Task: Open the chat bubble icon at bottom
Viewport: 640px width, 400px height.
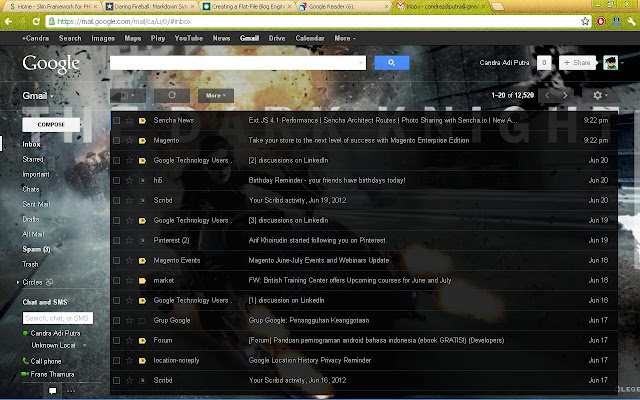Action: pos(52,391)
